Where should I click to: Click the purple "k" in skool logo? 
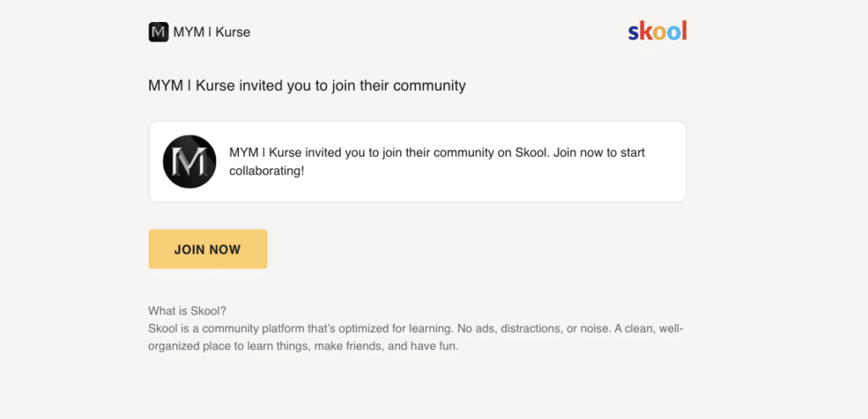click(645, 31)
